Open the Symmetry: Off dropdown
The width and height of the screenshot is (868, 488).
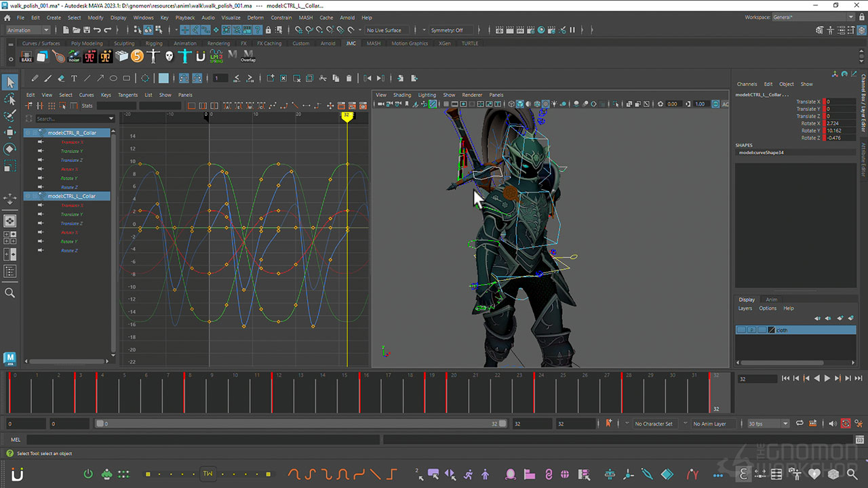[446, 30]
